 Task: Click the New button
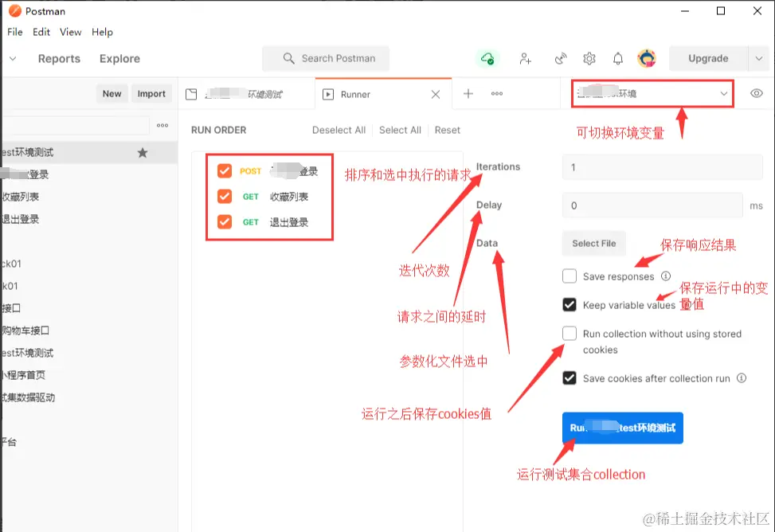pos(112,93)
